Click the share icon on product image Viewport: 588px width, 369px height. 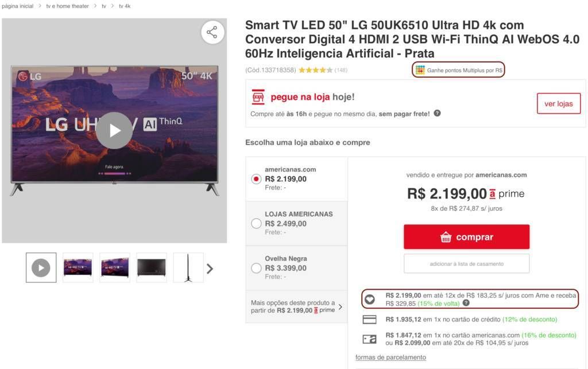212,32
